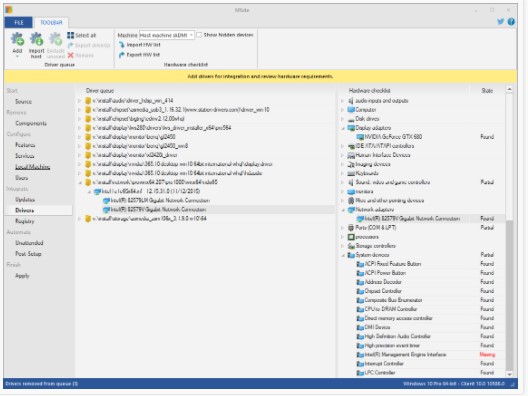Click icon beside ACPI Power Button device
528x396 pixels.
pos(360,273)
